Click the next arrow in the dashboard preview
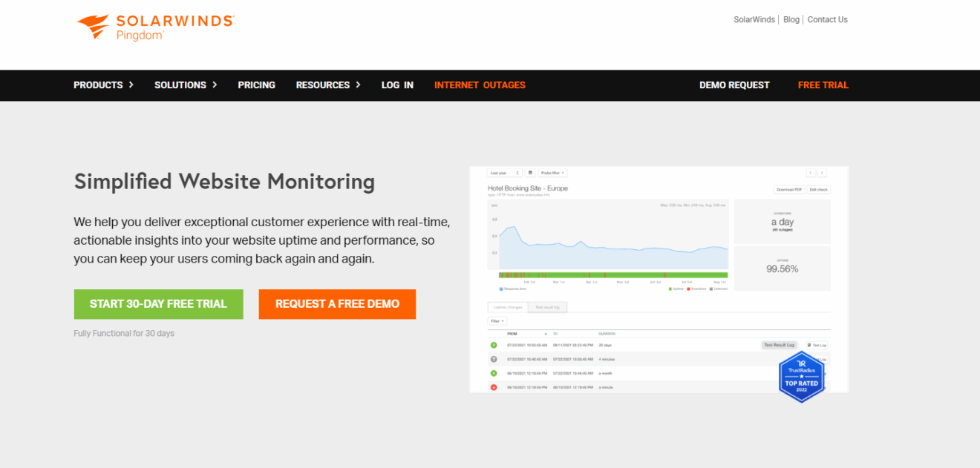 822,173
